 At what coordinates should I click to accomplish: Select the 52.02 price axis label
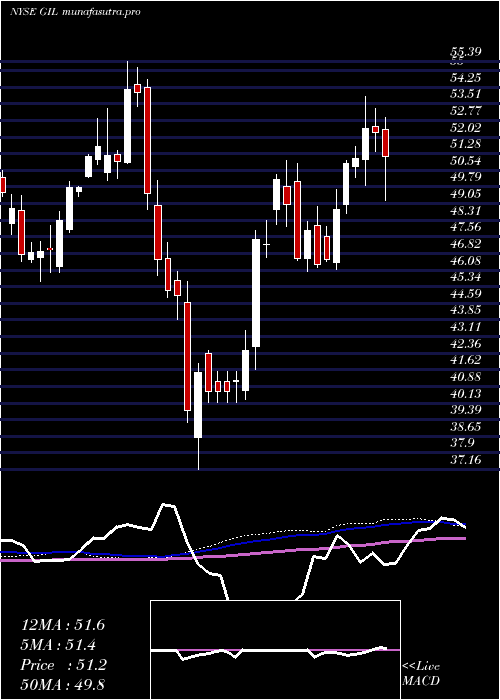[465, 128]
